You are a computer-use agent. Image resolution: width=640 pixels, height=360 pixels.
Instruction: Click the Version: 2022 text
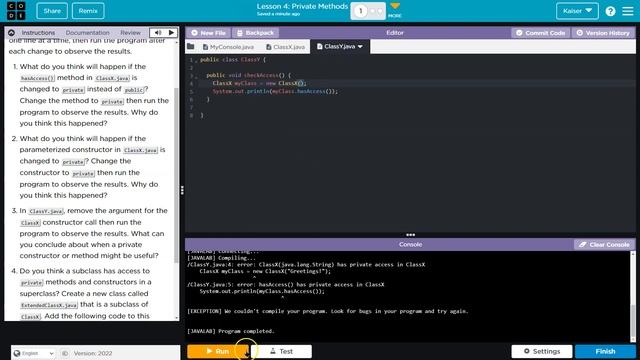pos(93,353)
